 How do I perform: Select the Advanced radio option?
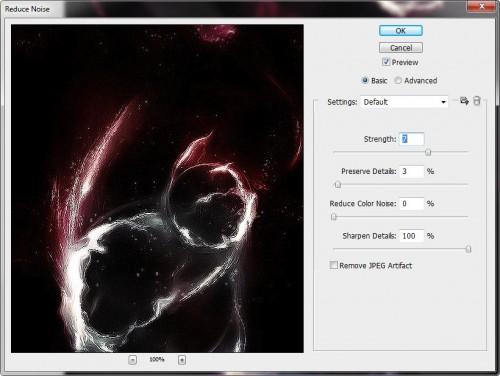(398, 80)
